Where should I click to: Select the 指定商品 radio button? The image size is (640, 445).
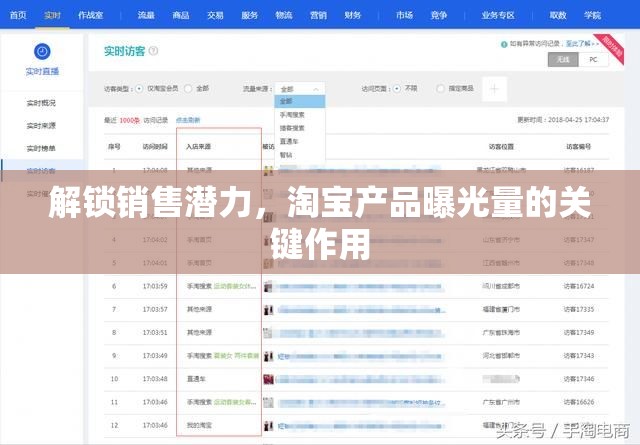click(440, 89)
